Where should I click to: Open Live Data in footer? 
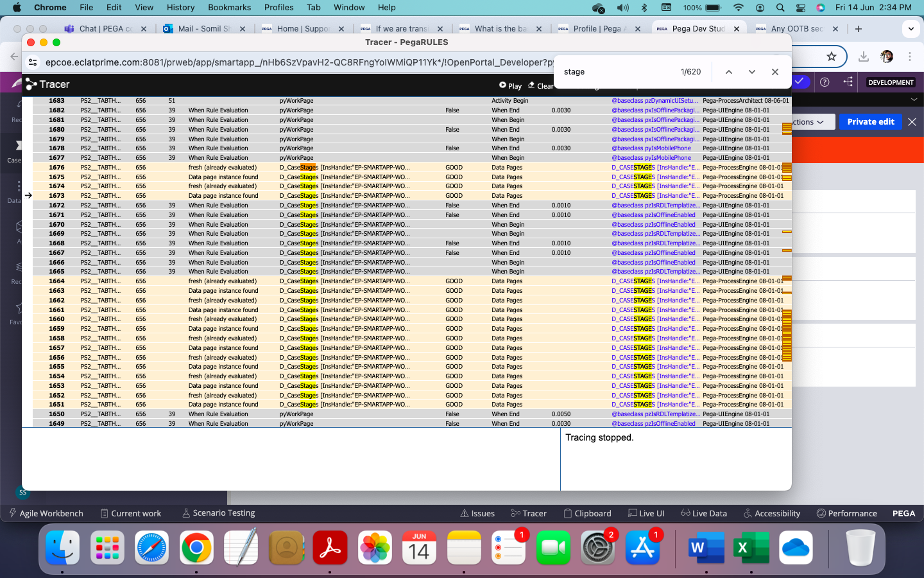(x=704, y=513)
